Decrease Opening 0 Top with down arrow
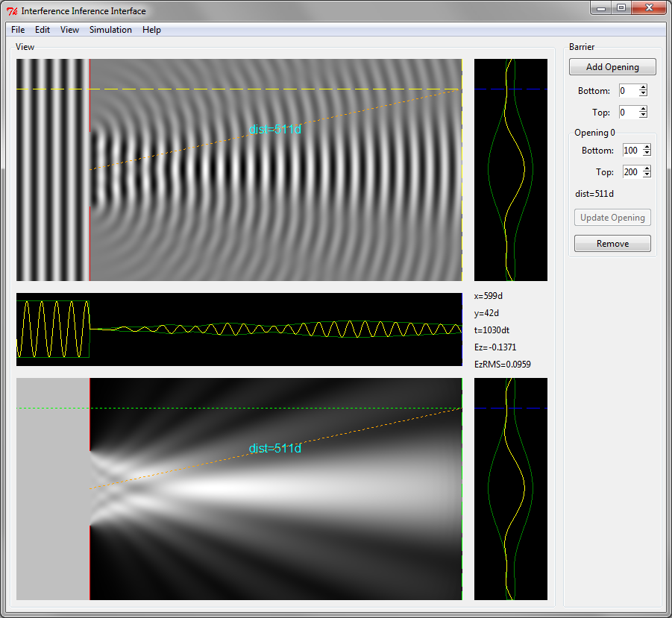 tap(647, 174)
